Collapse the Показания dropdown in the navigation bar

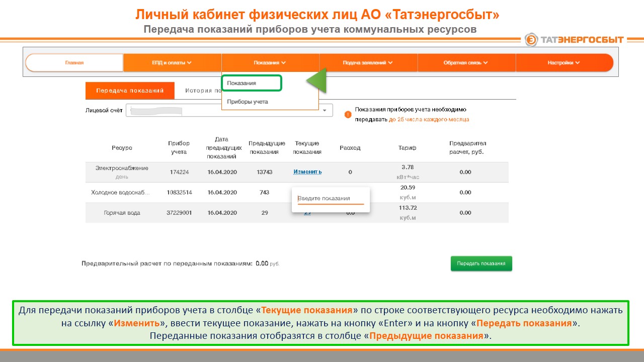coord(270,63)
